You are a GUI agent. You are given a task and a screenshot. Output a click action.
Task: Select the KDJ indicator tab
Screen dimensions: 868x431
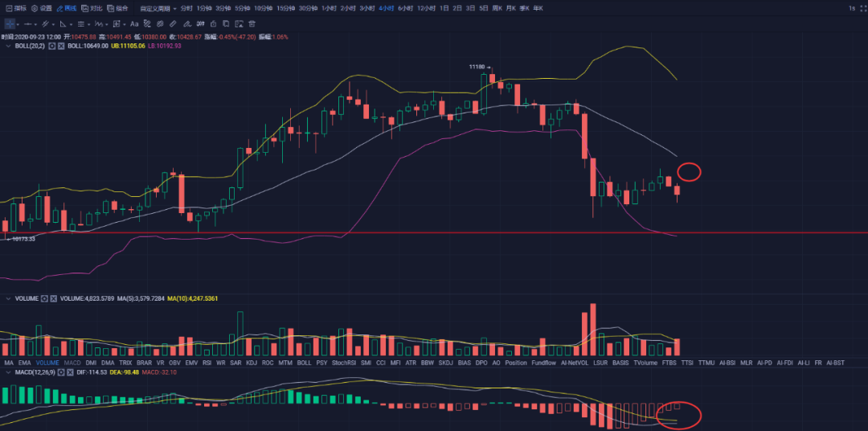[251, 363]
